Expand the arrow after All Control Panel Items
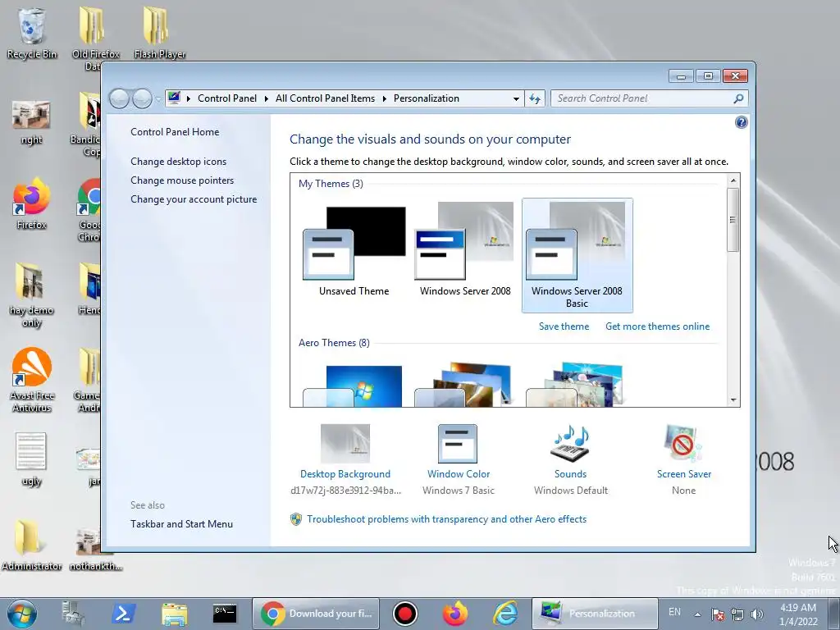This screenshot has width=840, height=630. click(385, 98)
